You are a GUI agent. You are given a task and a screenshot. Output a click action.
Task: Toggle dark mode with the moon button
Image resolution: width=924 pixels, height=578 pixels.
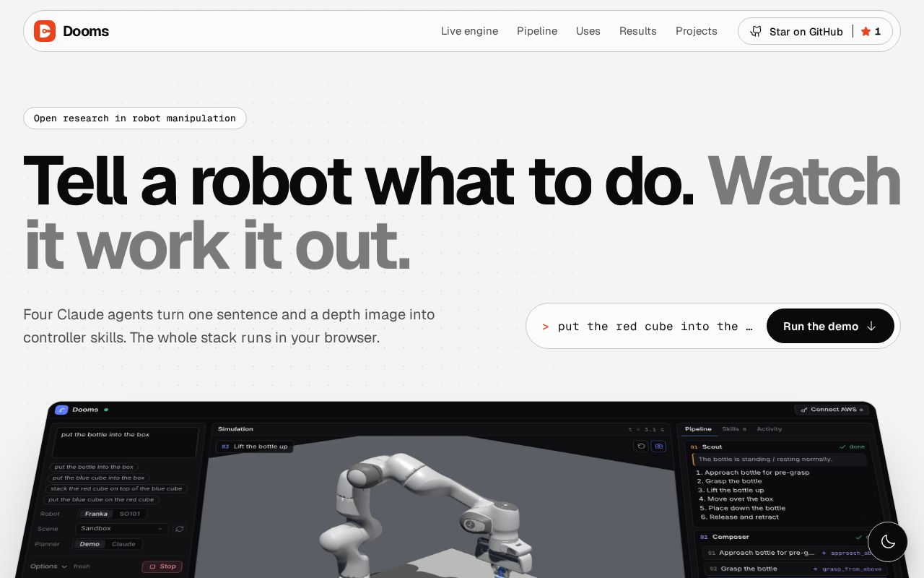pyautogui.click(x=887, y=541)
